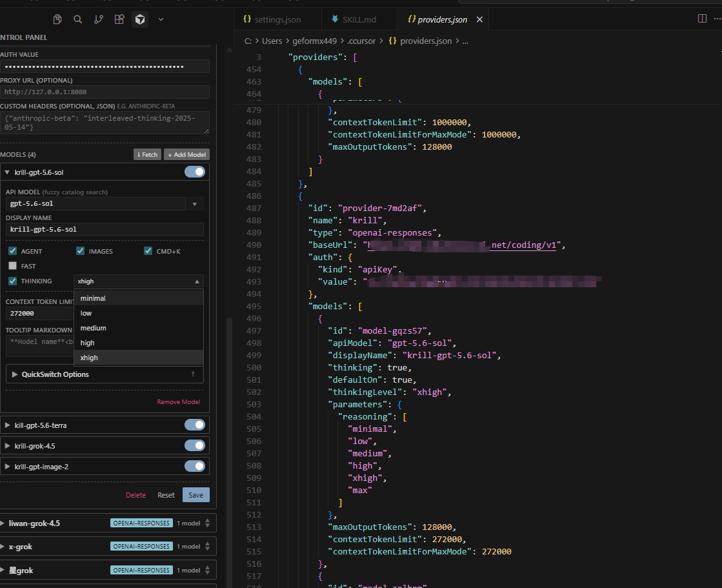This screenshot has height=588, width=722.
Task: Click the Save button
Action: tap(196, 495)
